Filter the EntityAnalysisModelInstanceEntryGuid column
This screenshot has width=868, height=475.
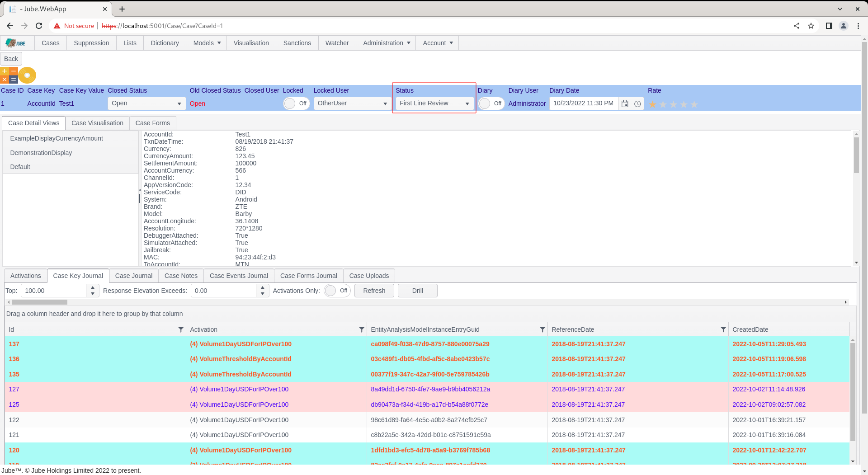pos(542,329)
